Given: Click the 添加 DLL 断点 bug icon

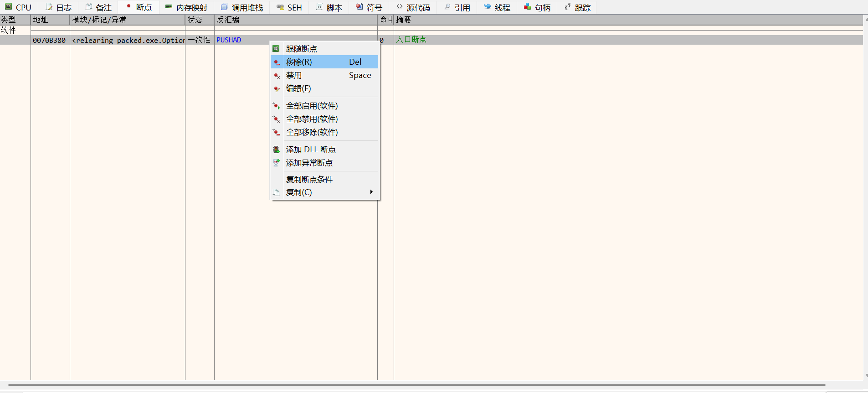Looking at the screenshot, I should tap(276, 150).
